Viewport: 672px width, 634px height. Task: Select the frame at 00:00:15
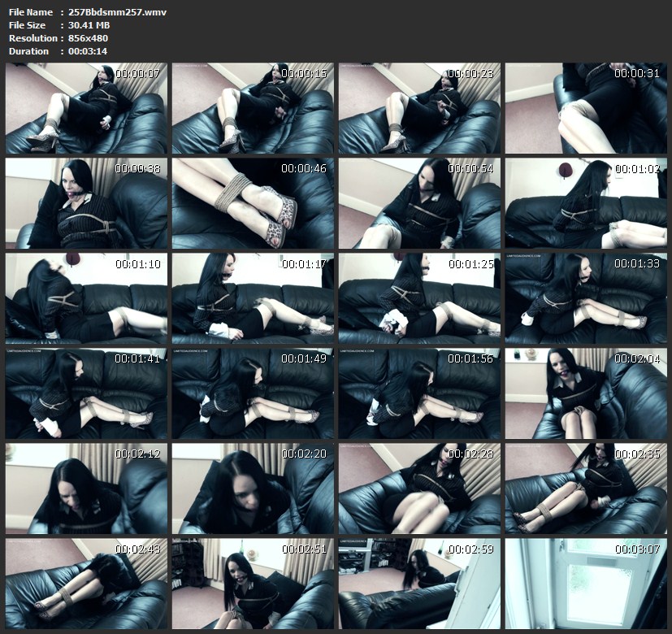pyautogui.click(x=253, y=108)
